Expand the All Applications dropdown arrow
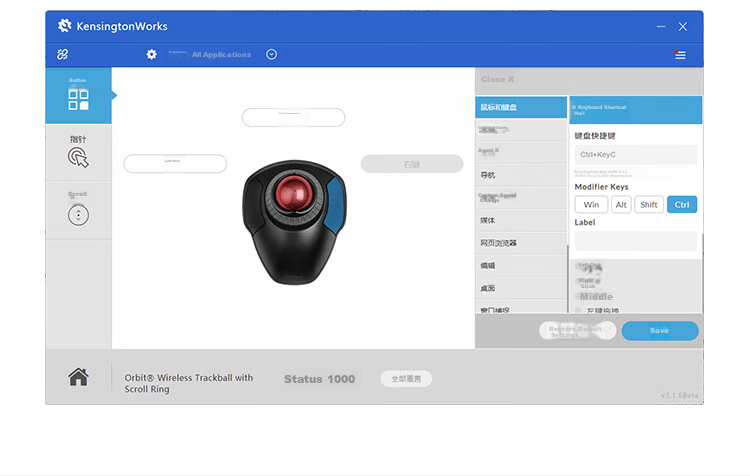The image size is (750, 476). point(271,55)
